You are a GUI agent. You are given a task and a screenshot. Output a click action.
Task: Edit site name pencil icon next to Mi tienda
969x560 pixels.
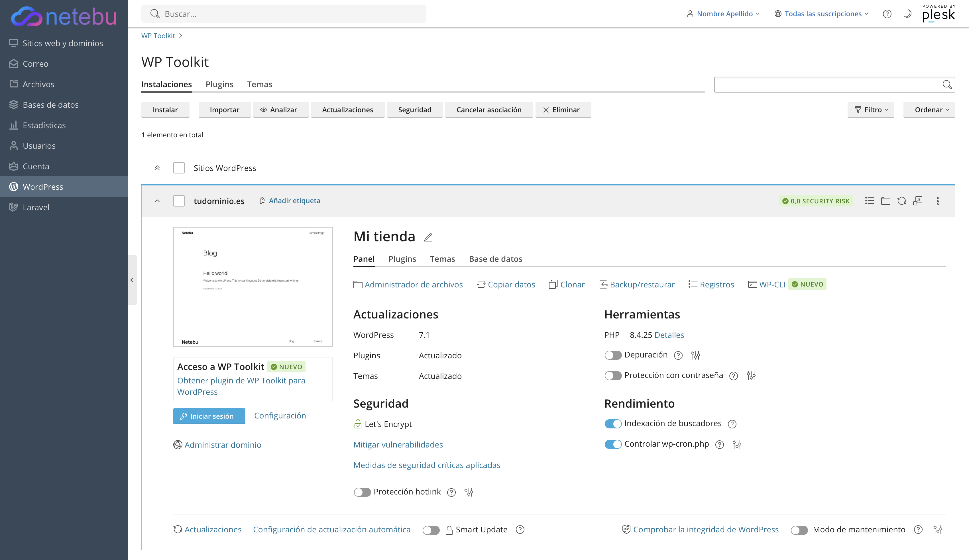pos(428,238)
